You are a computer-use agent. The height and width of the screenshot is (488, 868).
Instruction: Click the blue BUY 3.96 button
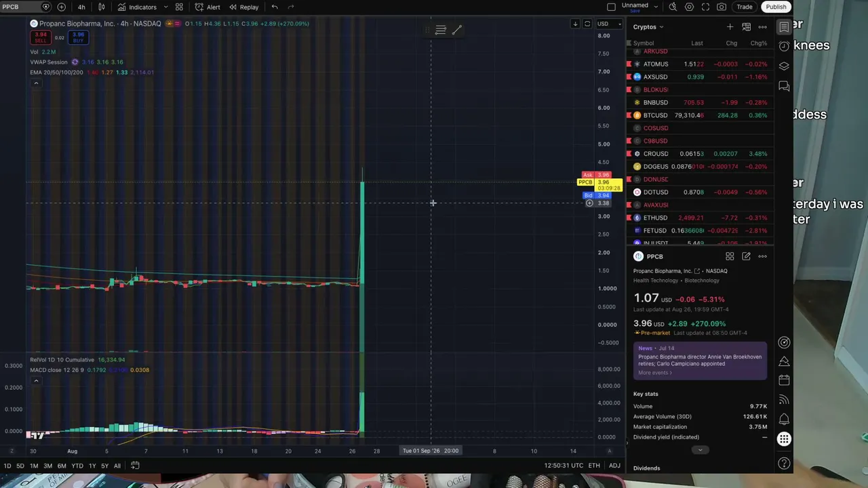click(78, 37)
